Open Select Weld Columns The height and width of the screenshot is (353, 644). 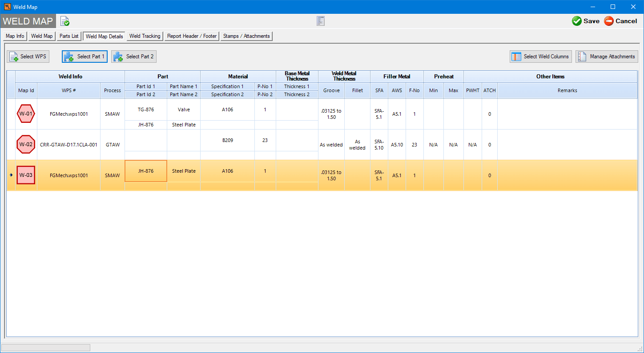click(x=540, y=57)
